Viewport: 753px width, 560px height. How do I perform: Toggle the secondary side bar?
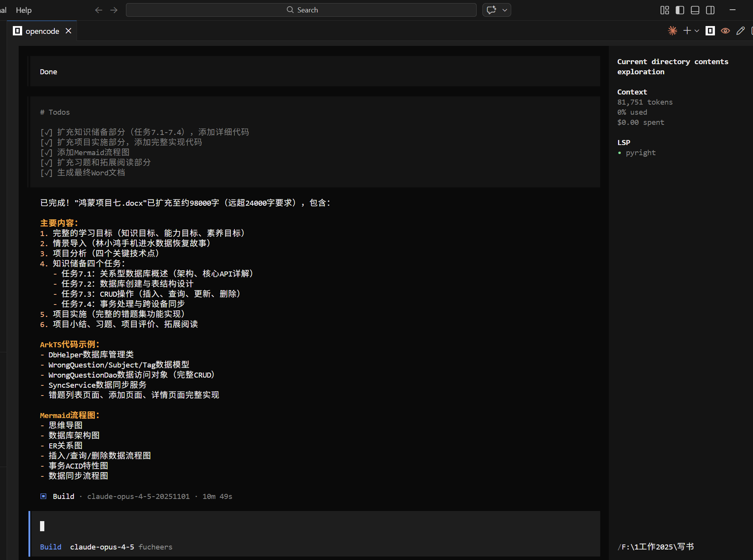[710, 10]
